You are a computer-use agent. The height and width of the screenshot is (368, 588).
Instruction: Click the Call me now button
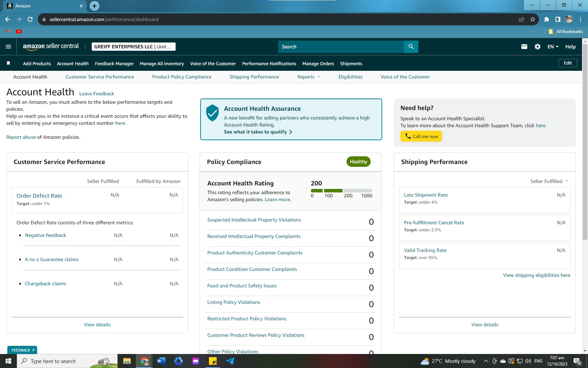(421, 136)
